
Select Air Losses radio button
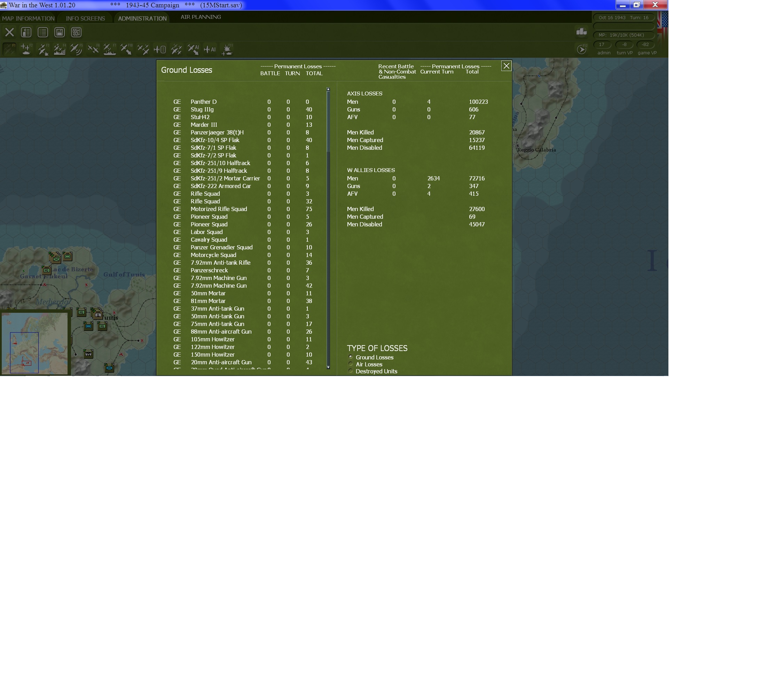pos(351,364)
